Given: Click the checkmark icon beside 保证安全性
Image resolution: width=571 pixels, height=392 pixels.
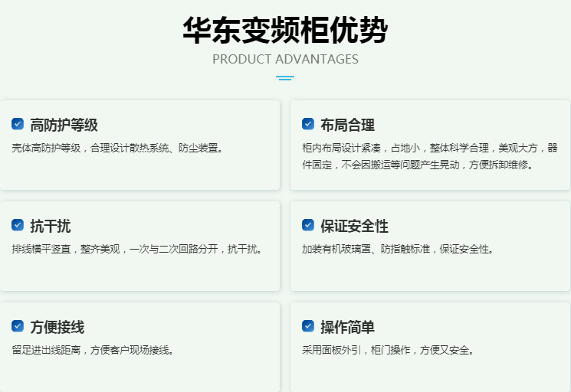Looking at the screenshot, I should (308, 225).
